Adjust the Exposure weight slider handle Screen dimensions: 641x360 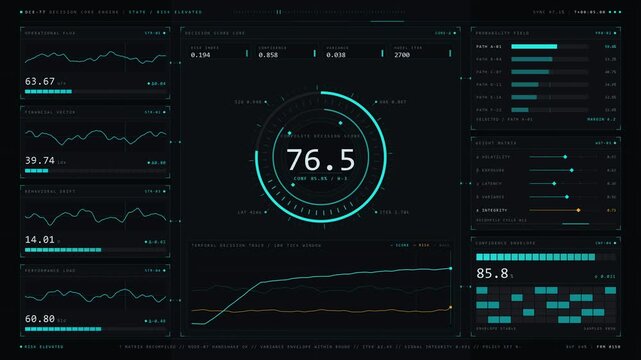tap(572, 170)
